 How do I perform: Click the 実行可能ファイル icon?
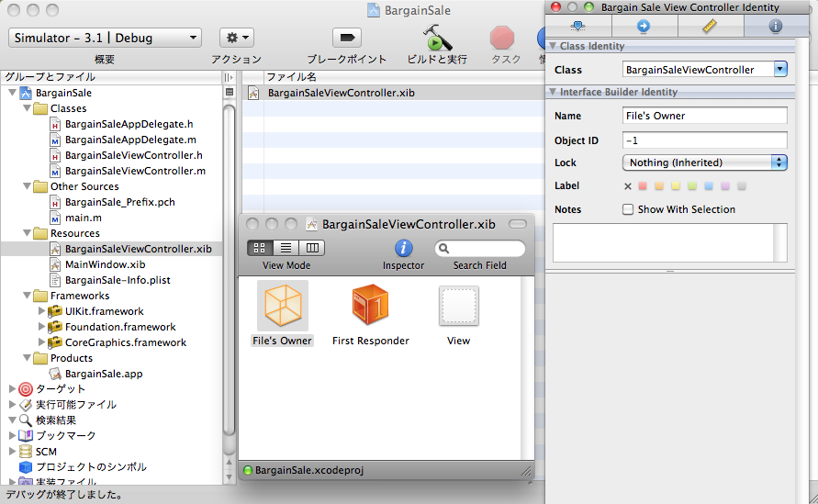pos(26,405)
